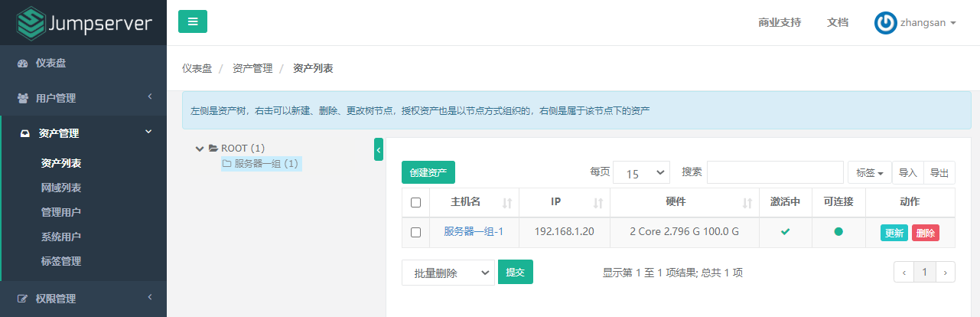Open 系统用户 in the sidebar
980x317 pixels.
(x=61, y=237)
